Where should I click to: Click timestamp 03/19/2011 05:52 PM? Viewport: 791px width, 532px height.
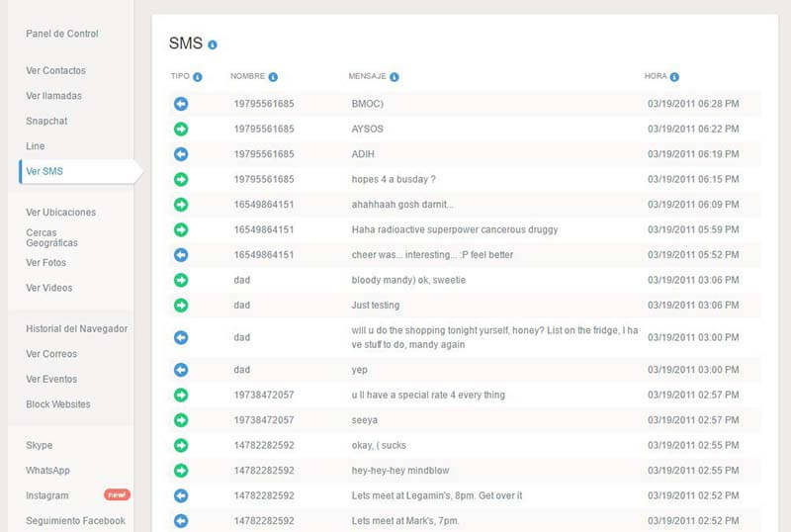[694, 255]
